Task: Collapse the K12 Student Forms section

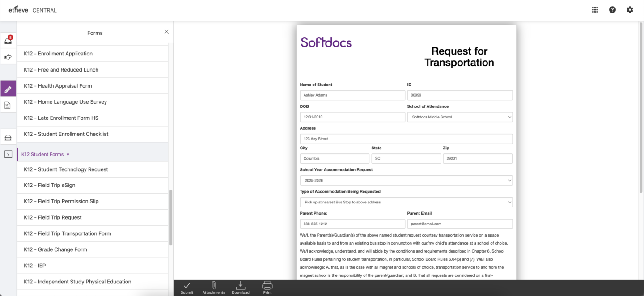Action: pyautogui.click(x=44, y=154)
